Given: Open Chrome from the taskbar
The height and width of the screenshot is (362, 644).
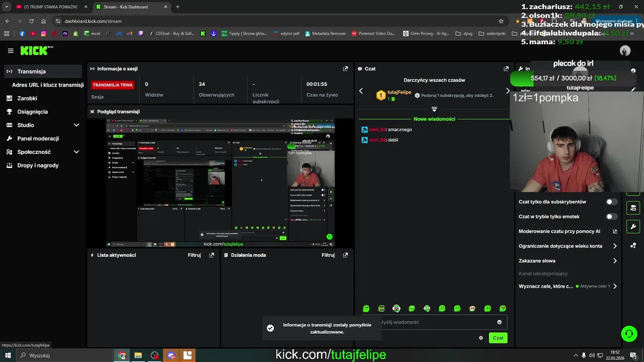Looking at the screenshot, I should click(x=122, y=355).
